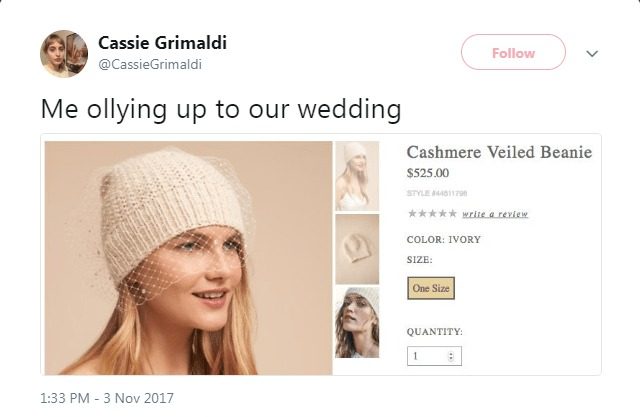Viewport: 640px width, 417px height.
Task: Follow Cassie Grimaldi
Action: click(513, 52)
